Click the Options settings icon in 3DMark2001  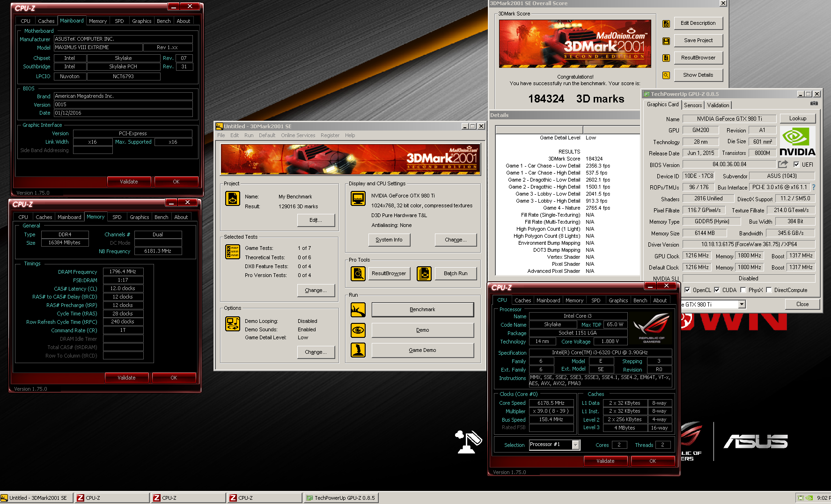(x=233, y=324)
